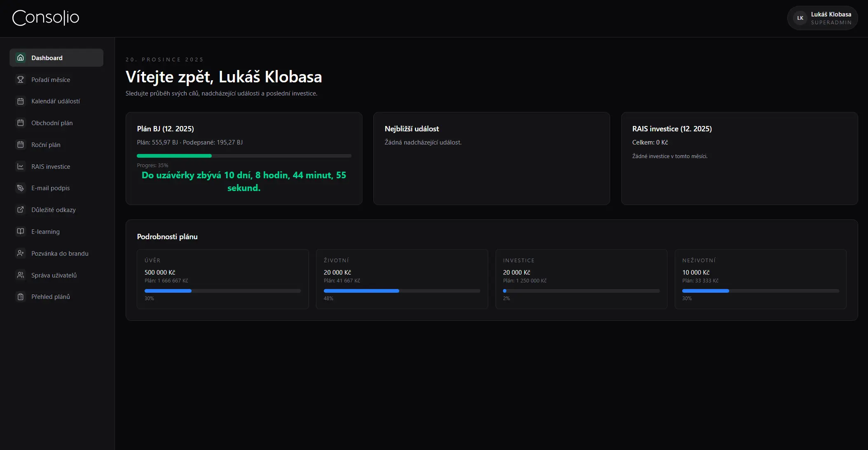This screenshot has width=868, height=450.
Task: Open Správa uživatelů page
Action: coord(56,275)
